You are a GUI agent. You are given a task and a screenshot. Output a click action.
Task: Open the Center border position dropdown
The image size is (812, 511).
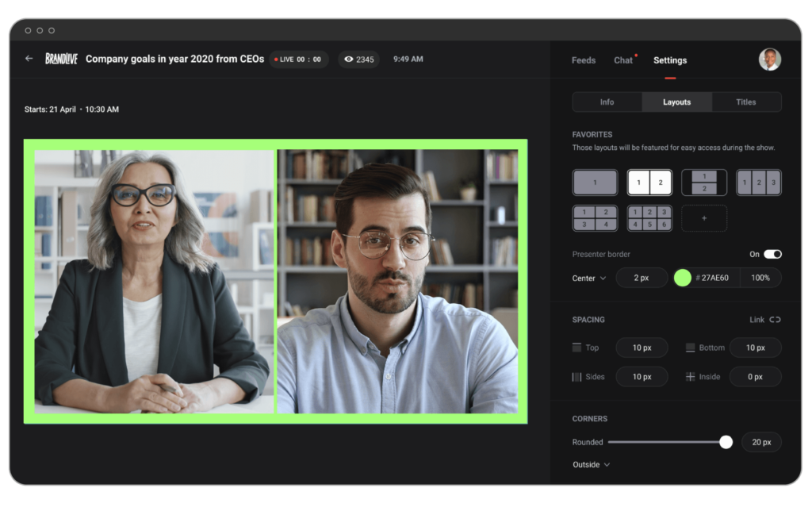[589, 279]
